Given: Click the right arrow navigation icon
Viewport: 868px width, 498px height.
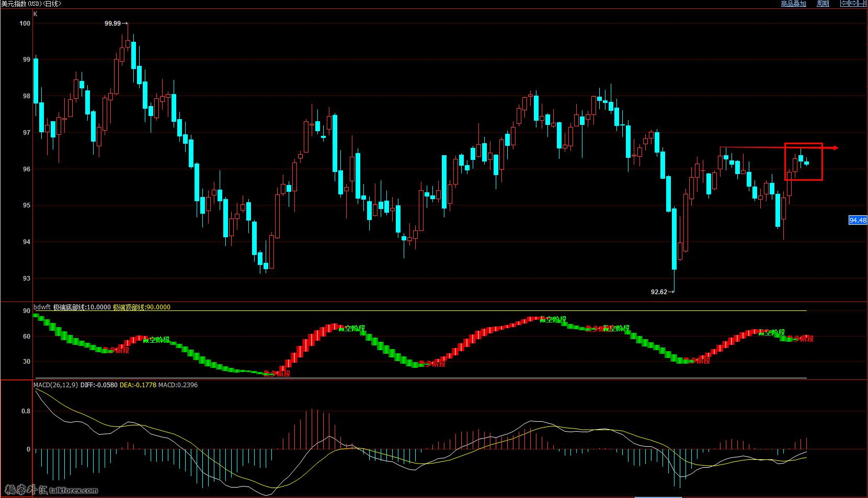Looking at the screenshot, I should [x=853, y=3].
